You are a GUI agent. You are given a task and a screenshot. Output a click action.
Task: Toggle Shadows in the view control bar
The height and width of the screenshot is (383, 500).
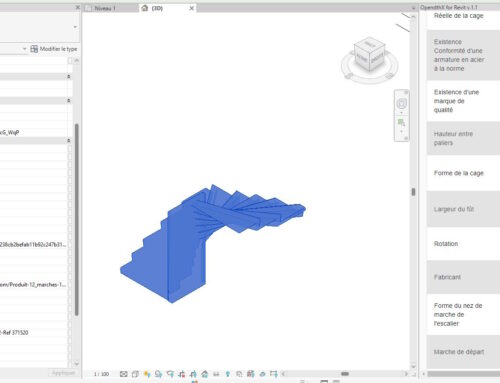[158, 374]
